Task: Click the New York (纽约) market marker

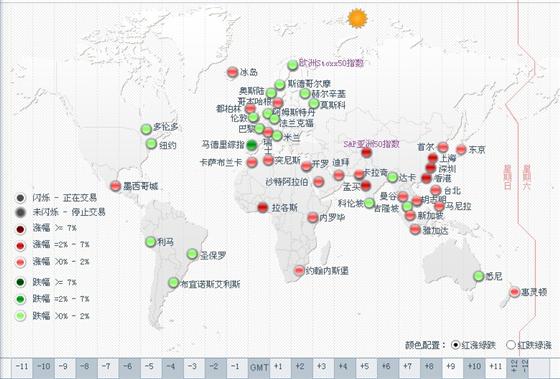Action: pyautogui.click(x=151, y=144)
